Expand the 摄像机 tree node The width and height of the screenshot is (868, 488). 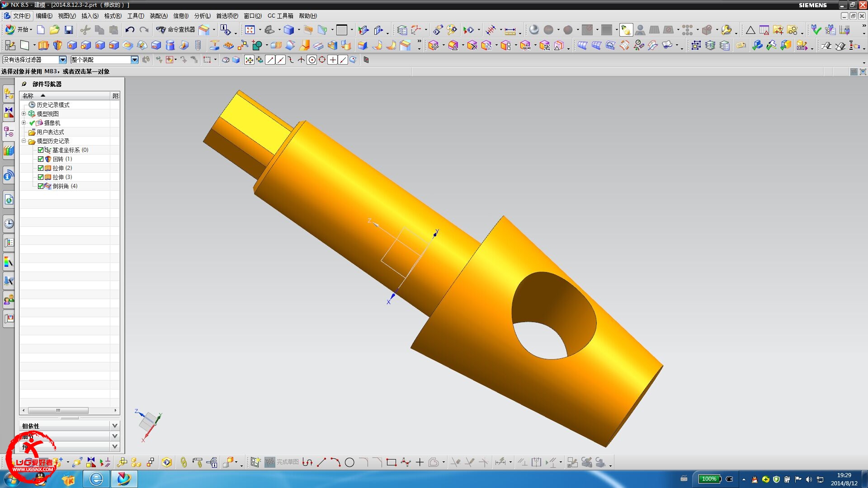tap(24, 123)
